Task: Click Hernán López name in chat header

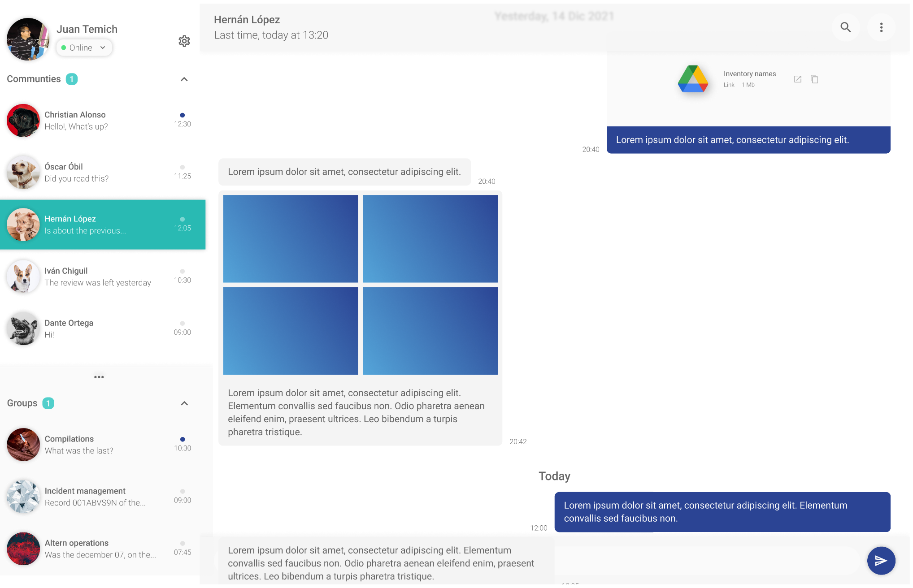Action: pyautogui.click(x=247, y=20)
